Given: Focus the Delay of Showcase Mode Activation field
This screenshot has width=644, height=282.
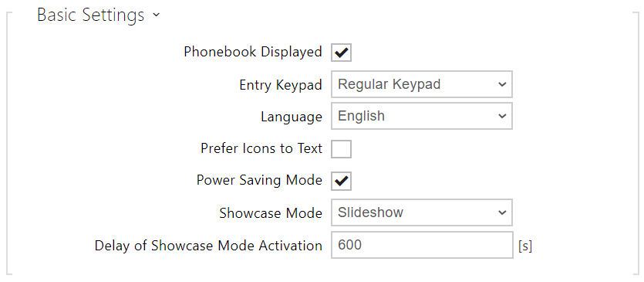Looking at the screenshot, I should coord(422,246).
